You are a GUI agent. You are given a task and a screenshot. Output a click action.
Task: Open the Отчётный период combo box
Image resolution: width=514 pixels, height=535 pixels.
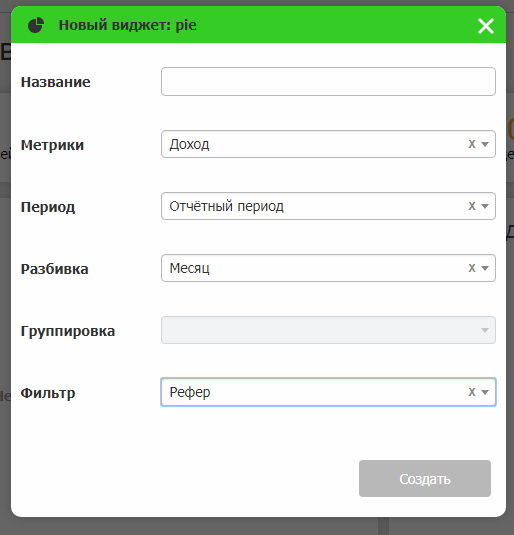coord(328,206)
